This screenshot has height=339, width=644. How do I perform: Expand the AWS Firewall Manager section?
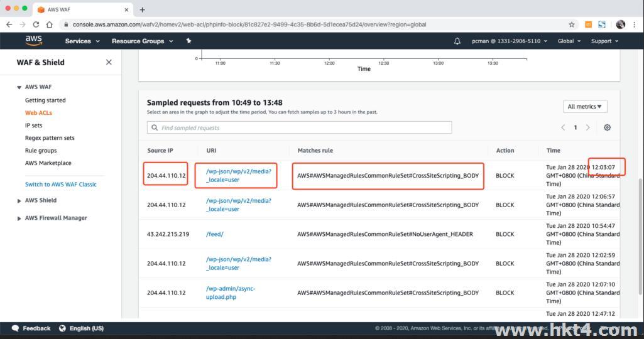click(x=19, y=218)
